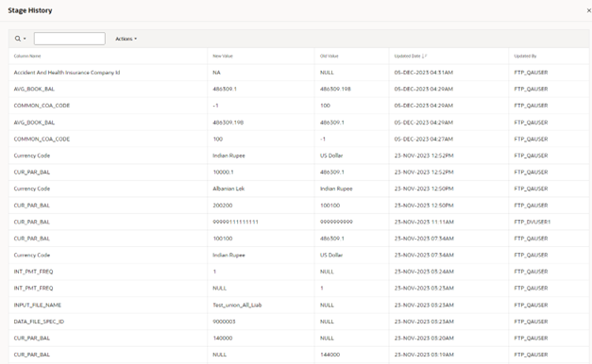The width and height of the screenshot is (592, 364).
Task: Select the date '23-NOV-2023 05:20AM'
Action: click(424, 338)
